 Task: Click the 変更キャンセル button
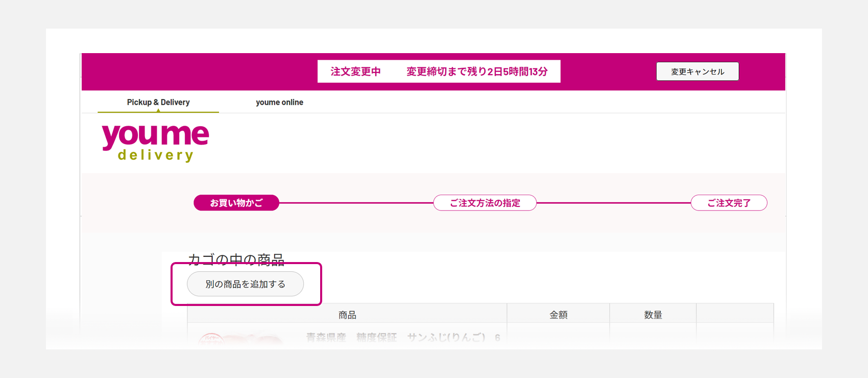pos(697,72)
